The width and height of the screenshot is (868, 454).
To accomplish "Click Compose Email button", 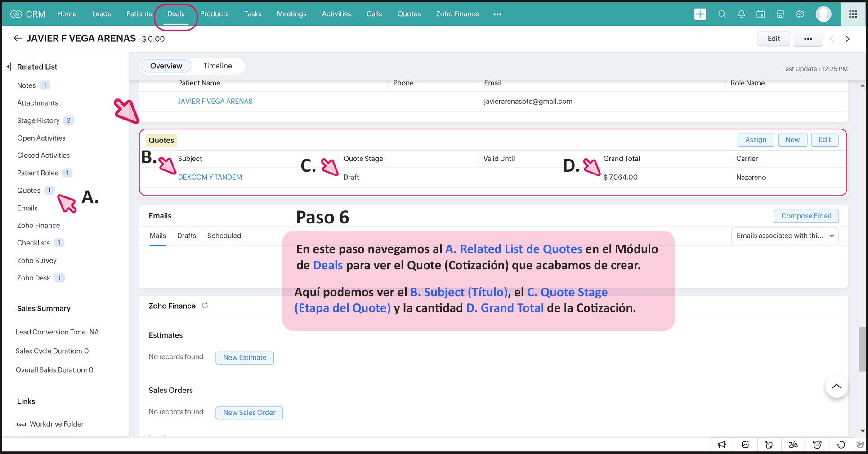I will pos(805,216).
